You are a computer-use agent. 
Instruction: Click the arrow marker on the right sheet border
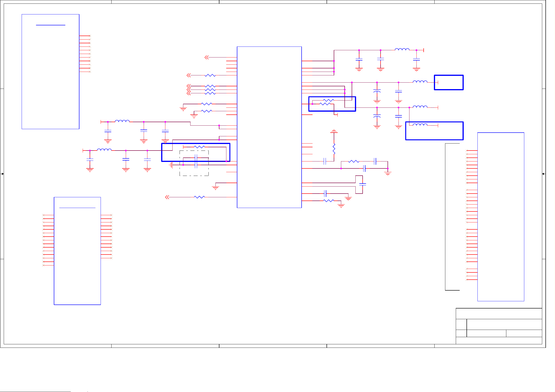pyautogui.click(x=543, y=174)
